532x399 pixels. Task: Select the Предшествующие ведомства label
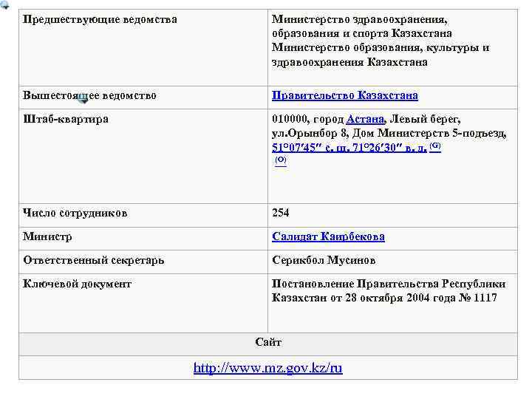point(100,19)
